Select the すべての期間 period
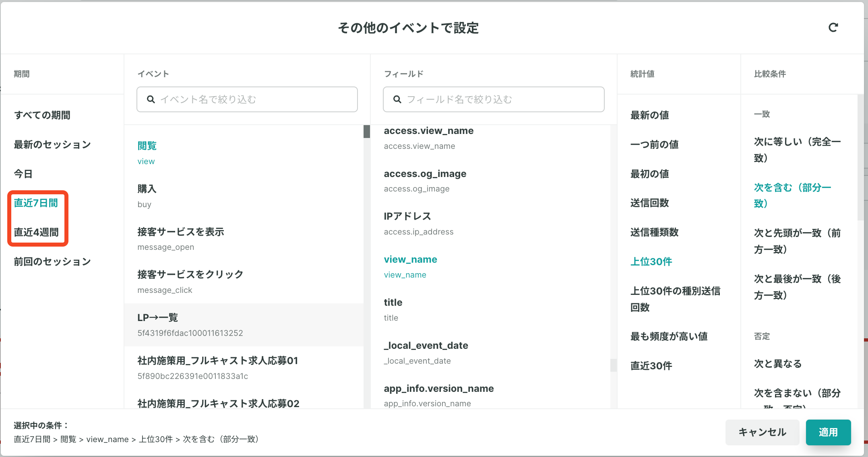The image size is (868, 457). coord(42,115)
